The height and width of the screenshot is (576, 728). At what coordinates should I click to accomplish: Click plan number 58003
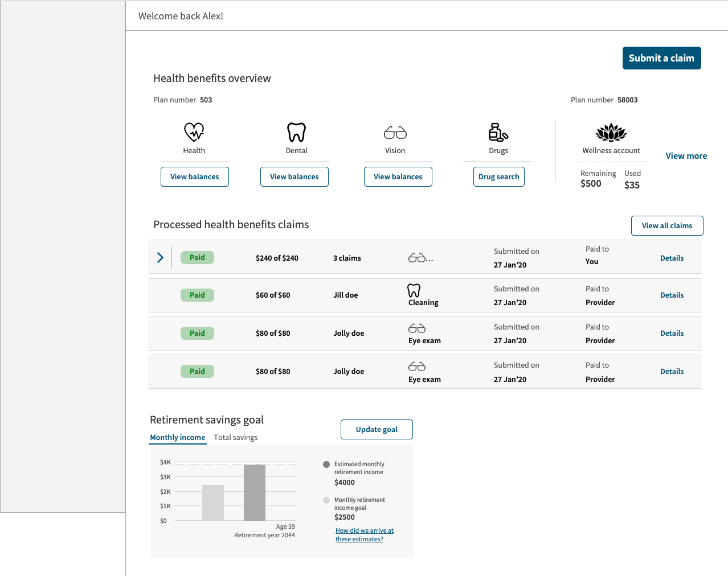[x=628, y=100]
